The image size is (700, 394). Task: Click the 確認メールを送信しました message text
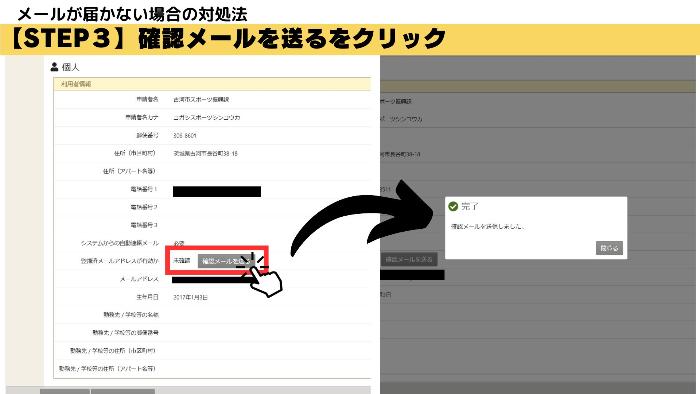tap(488, 227)
